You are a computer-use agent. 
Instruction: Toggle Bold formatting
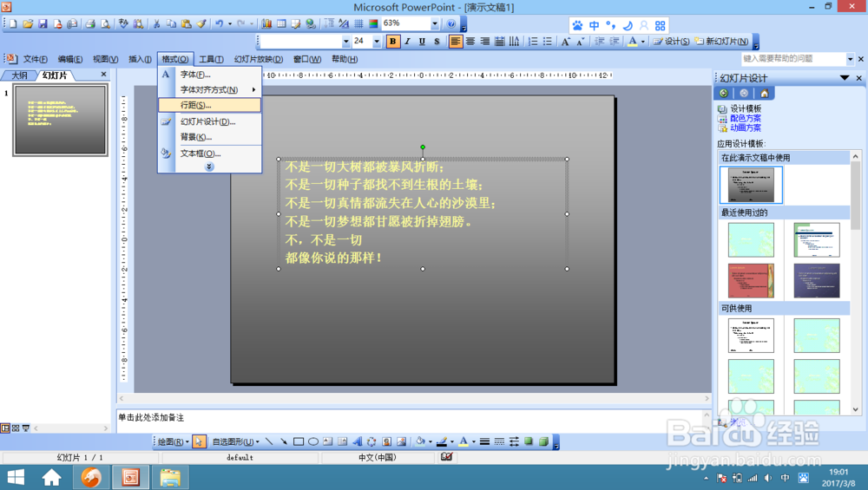pyautogui.click(x=392, y=42)
